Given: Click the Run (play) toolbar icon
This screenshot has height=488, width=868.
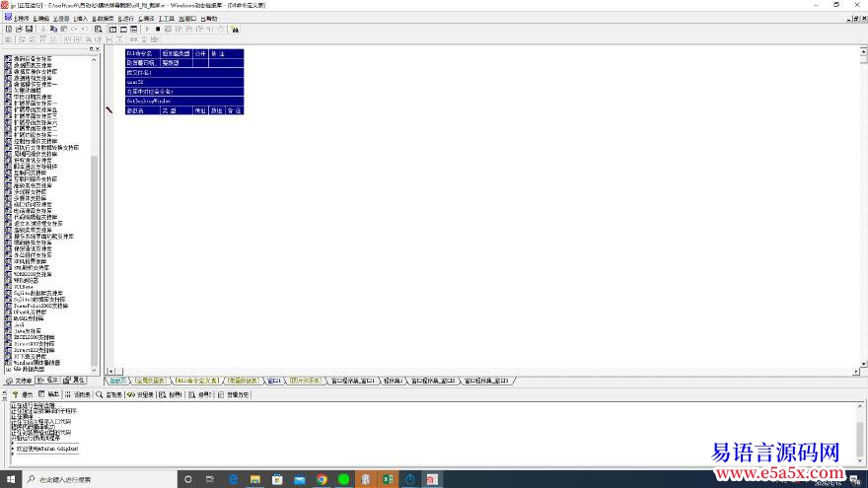Looking at the screenshot, I should pyautogui.click(x=146, y=30).
